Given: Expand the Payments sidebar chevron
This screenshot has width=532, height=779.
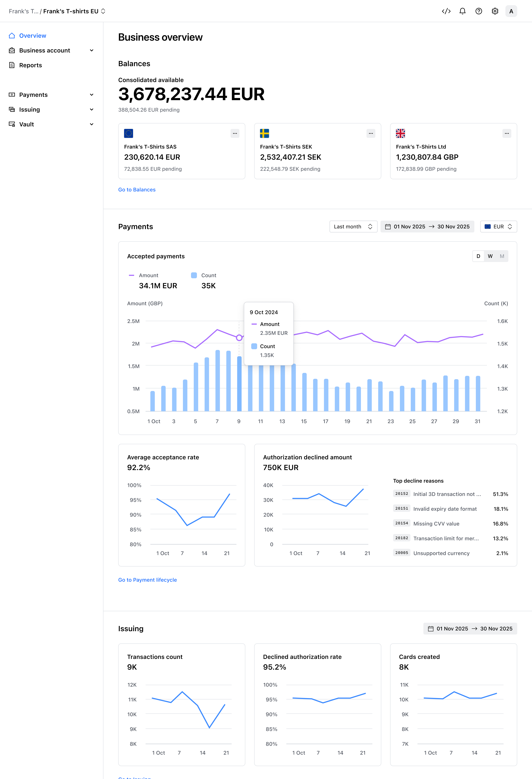Looking at the screenshot, I should 91,95.
